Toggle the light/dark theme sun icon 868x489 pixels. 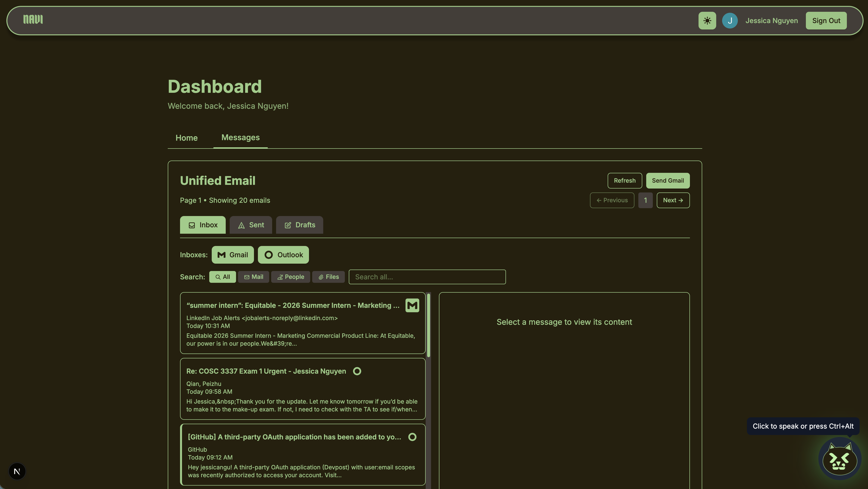[707, 21]
